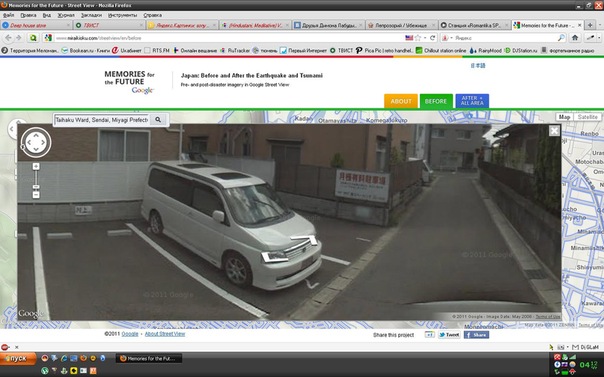Viewport: 604px width, 377px height.
Task: Switch map view to Map
Action: (564, 117)
